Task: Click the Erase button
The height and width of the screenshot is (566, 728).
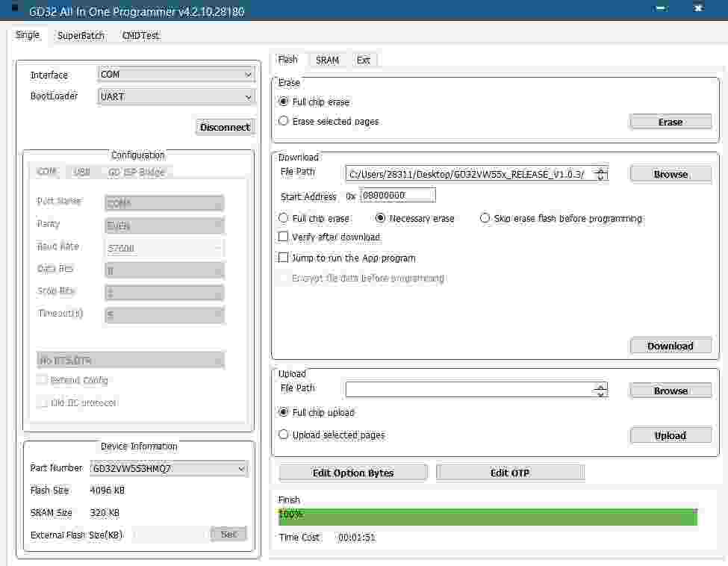Action: (x=671, y=122)
